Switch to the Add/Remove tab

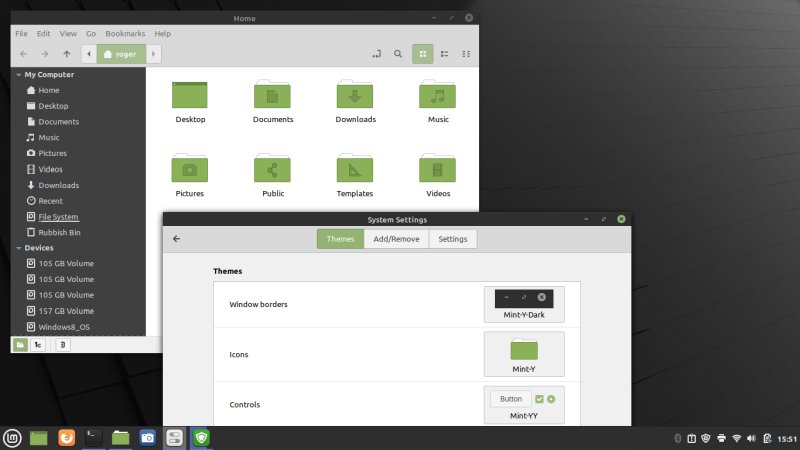coord(396,239)
